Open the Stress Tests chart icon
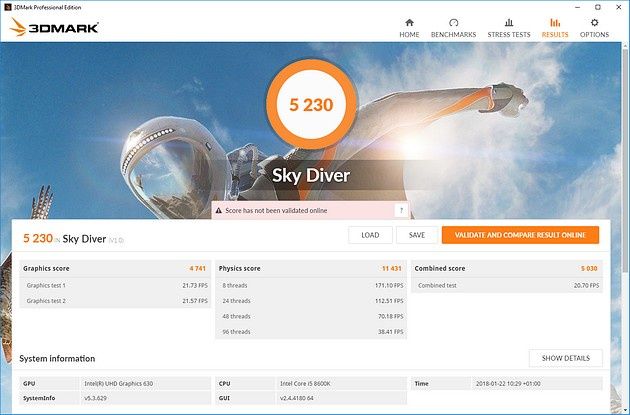Viewport: 630px width, 415px height. (509, 22)
